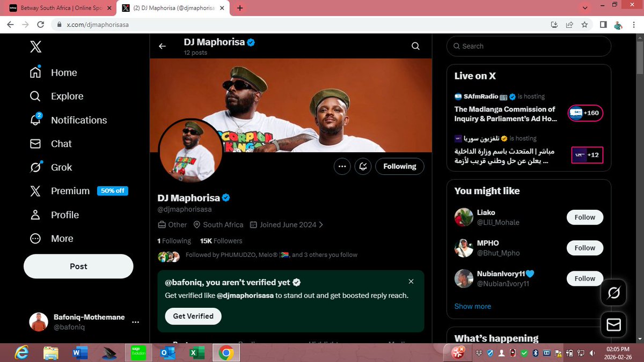
Task: Open Grok from the sidebar
Action: click(50, 167)
